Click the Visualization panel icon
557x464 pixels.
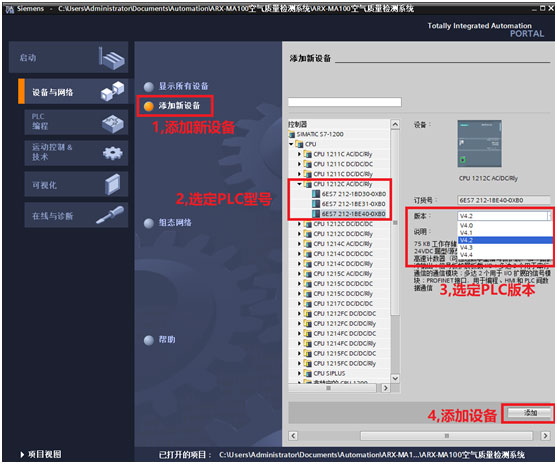coord(113,184)
